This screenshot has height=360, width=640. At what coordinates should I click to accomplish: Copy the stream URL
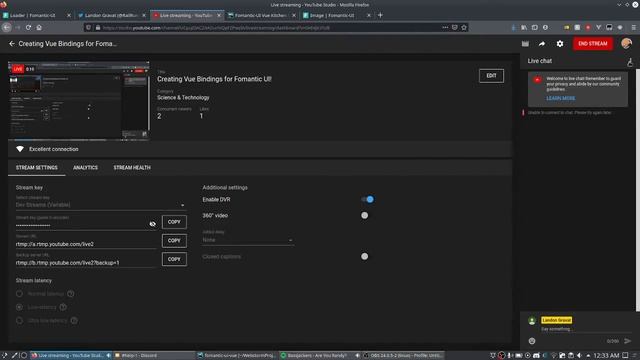[x=174, y=241]
